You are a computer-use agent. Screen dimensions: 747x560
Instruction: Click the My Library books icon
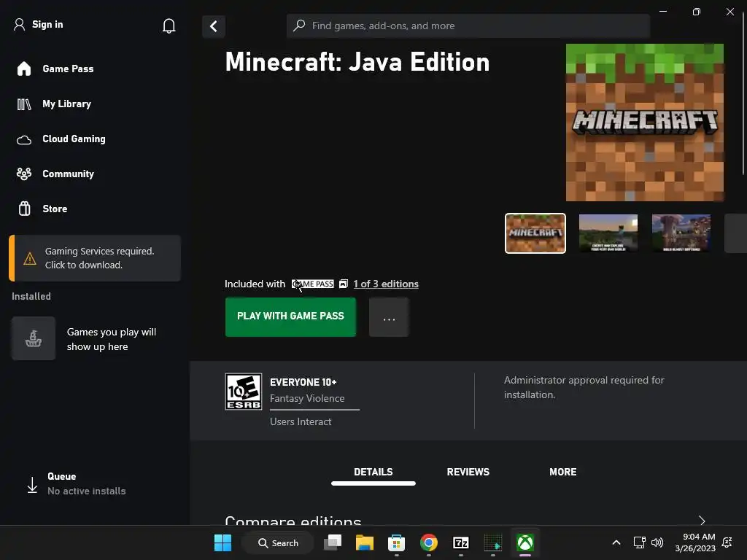(x=24, y=104)
